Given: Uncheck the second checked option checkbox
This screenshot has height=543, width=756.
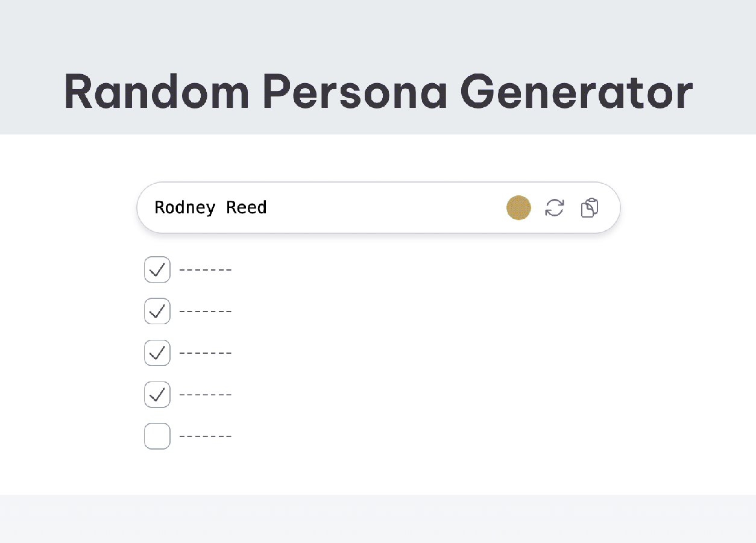Looking at the screenshot, I should click(157, 311).
